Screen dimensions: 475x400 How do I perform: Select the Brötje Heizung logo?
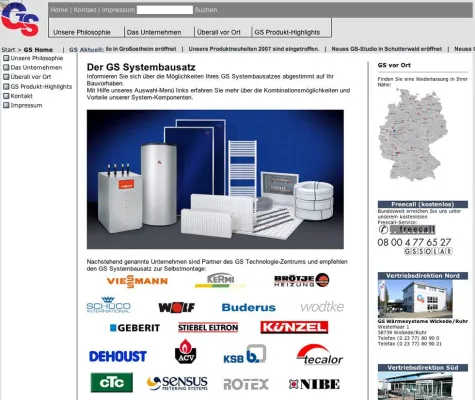(x=301, y=280)
